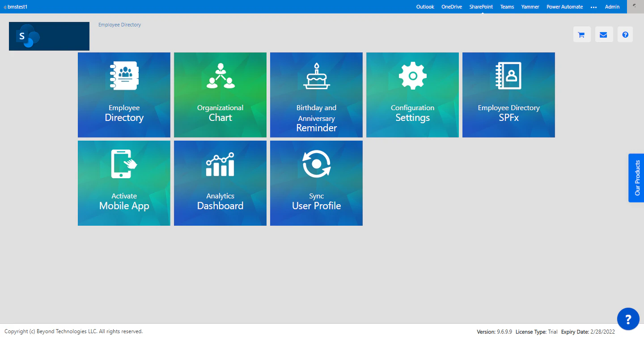Click the floating blue help button
Viewport: 644px width, 339px height.
pyautogui.click(x=628, y=319)
